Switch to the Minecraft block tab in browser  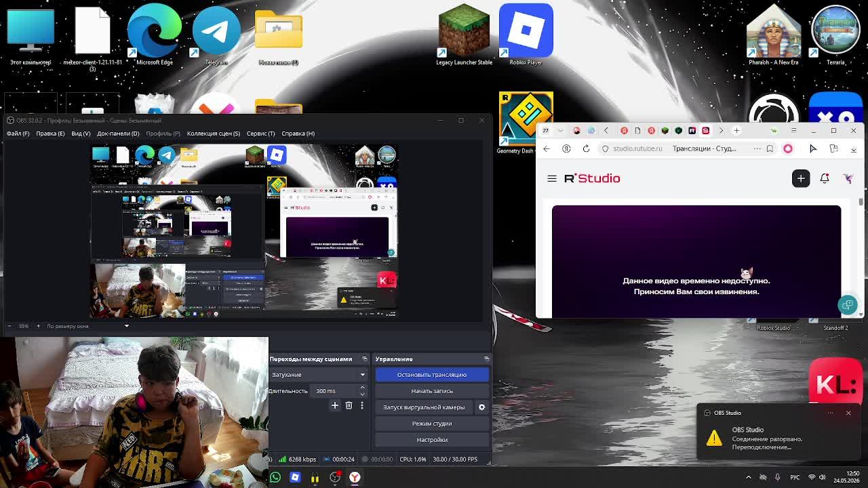click(665, 130)
